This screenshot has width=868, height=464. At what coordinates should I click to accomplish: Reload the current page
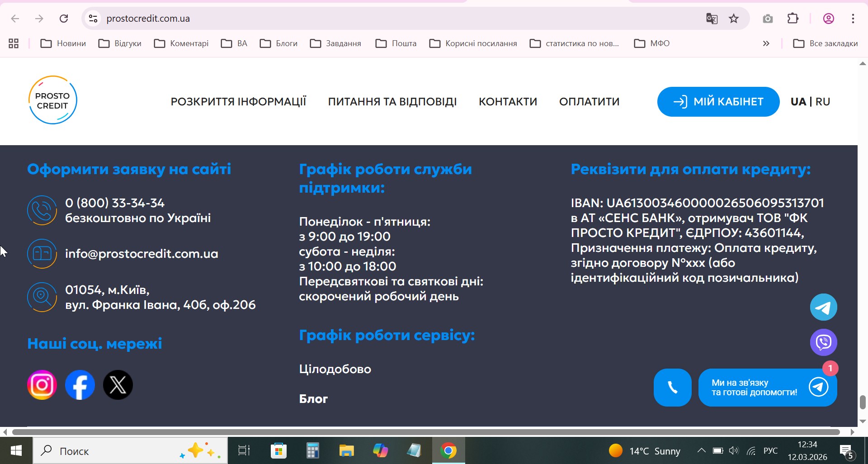(x=64, y=19)
